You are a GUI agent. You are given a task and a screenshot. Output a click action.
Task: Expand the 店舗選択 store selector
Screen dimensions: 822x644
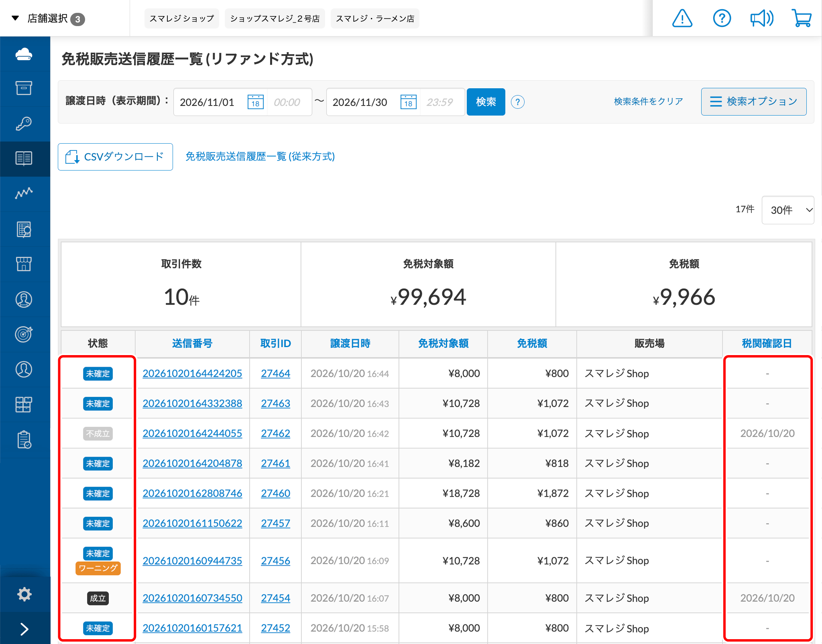(x=48, y=18)
